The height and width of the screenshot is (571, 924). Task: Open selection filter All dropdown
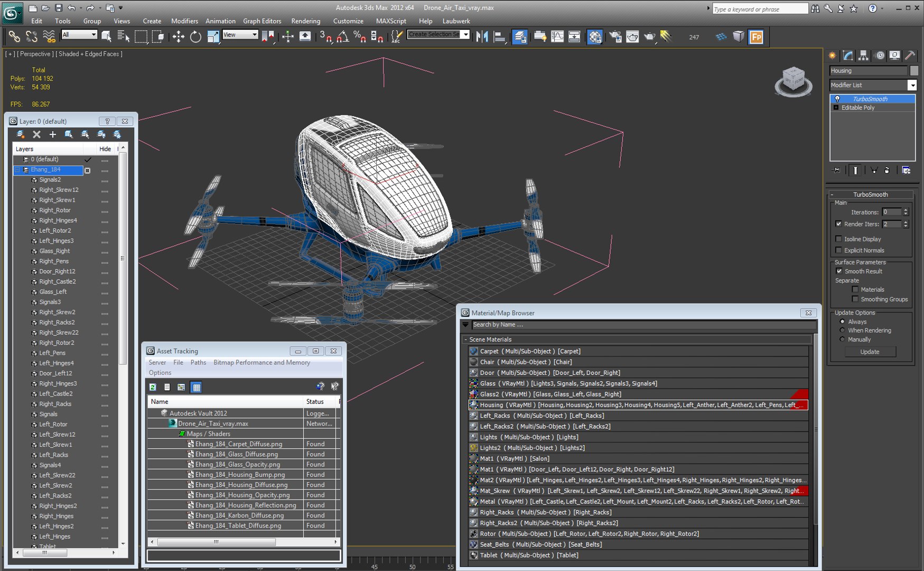pyautogui.click(x=94, y=34)
